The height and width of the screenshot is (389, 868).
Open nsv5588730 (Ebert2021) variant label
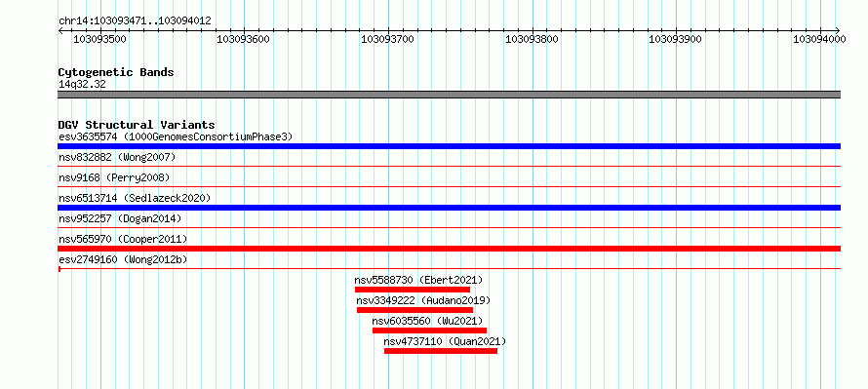[x=419, y=280]
